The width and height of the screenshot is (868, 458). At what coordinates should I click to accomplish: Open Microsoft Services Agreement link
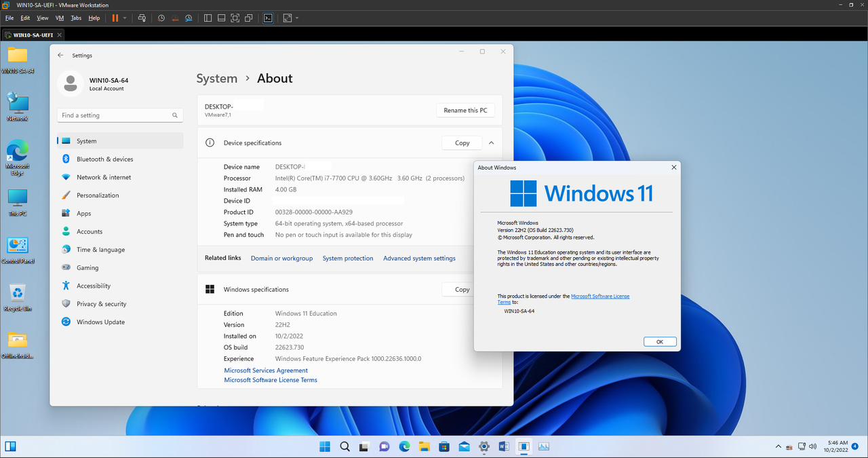[266, 370]
